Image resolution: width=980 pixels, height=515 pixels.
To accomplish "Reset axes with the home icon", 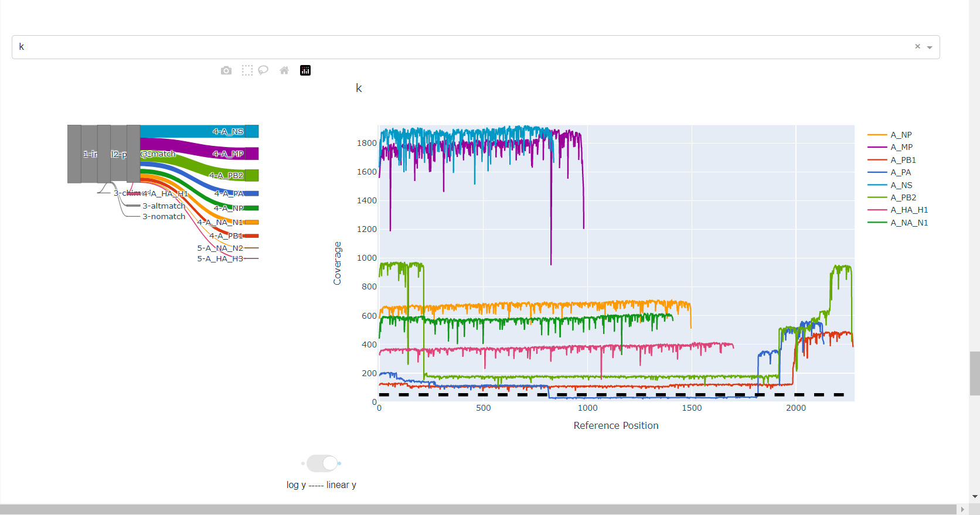I will (284, 70).
